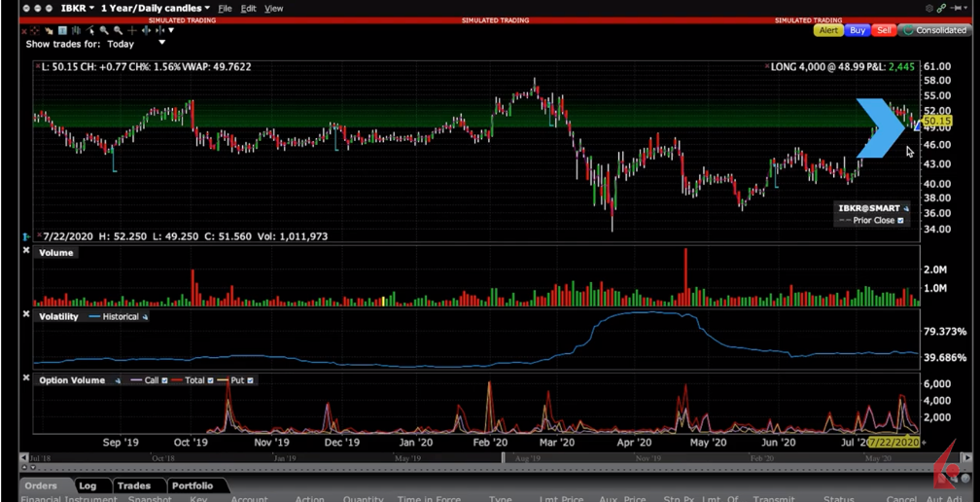Screen dimensions: 980x502
Task: Click the link/chain icon at top right
Action: pos(940,8)
